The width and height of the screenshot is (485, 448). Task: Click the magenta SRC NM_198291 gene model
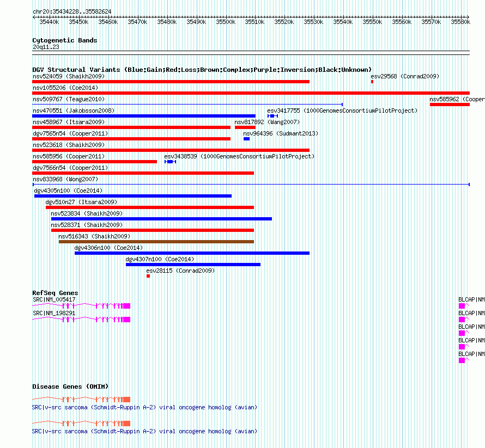(x=81, y=320)
